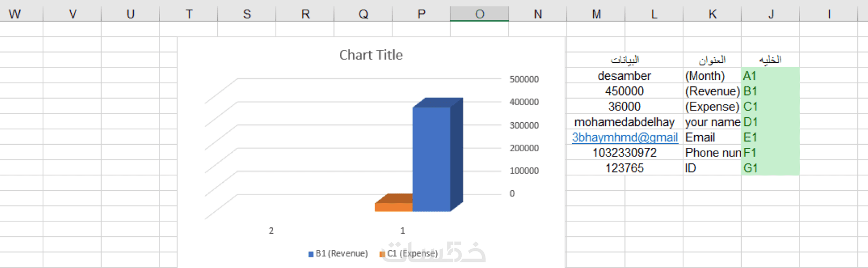Select column O header
Image resolution: width=868 pixels, height=268 pixels.
[x=479, y=14]
